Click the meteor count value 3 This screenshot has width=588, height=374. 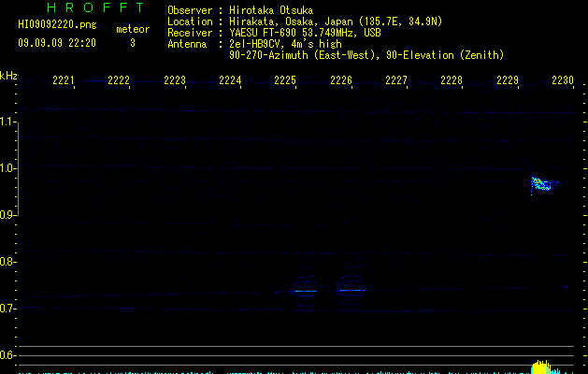[x=133, y=43]
